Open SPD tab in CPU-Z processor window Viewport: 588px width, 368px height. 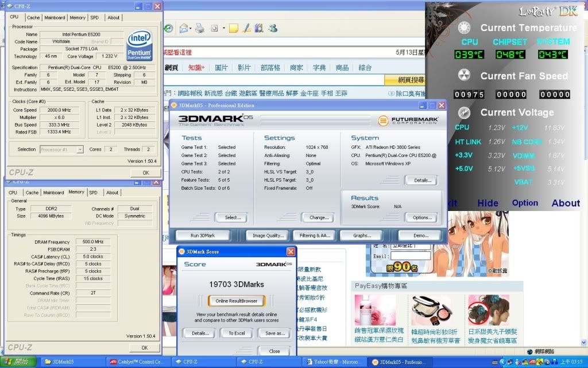pyautogui.click(x=95, y=18)
